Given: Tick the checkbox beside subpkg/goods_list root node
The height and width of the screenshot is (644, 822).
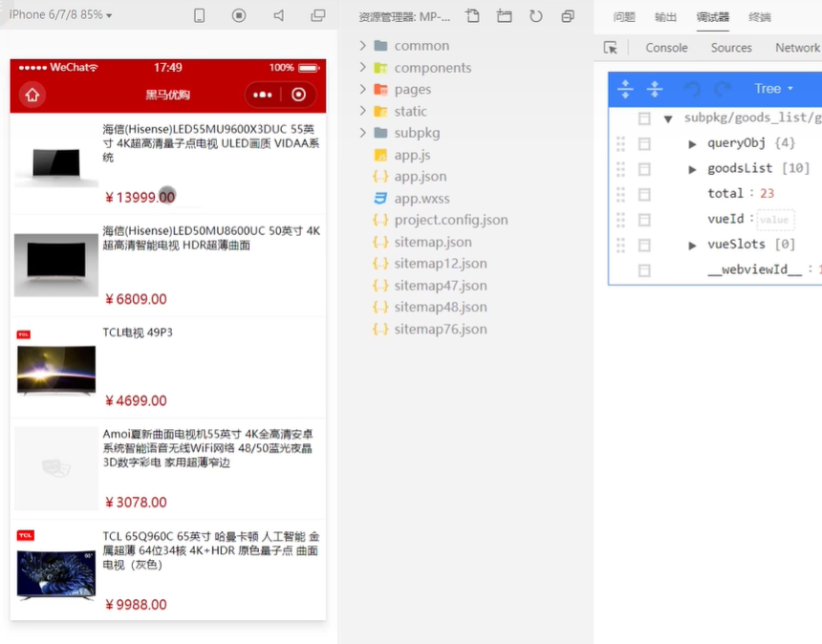Looking at the screenshot, I should pos(644,118).
